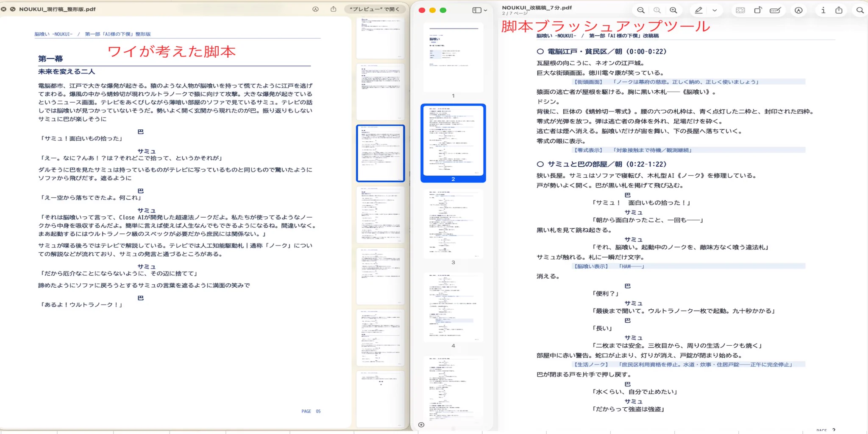Click the 【零式表示】 highlighted line

[x=688, y=150]
